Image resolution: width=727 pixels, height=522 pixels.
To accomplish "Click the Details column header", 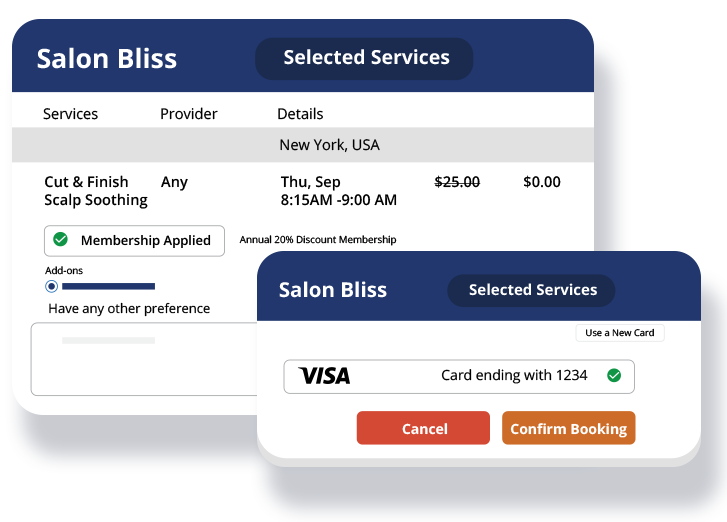I will click(300, 114).
